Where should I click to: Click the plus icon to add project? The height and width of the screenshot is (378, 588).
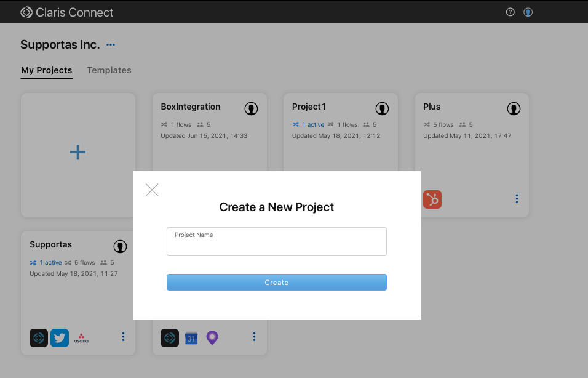(x=77, y=153)
